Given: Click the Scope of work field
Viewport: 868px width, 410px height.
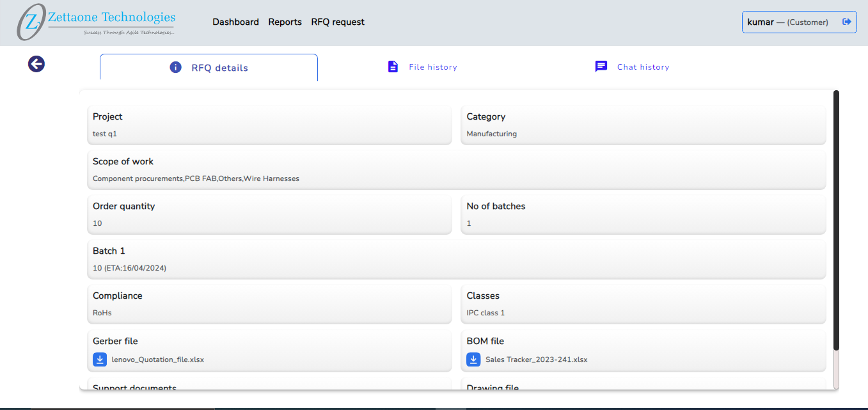Looking at the screenshot, I should tap(456, 170).
